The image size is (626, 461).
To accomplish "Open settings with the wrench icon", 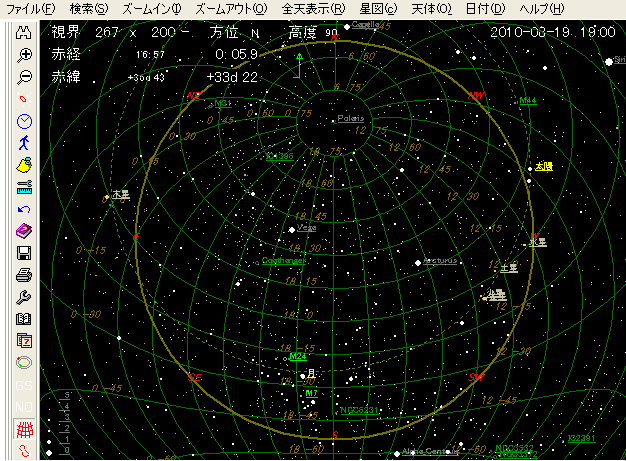I will (24, 297).
